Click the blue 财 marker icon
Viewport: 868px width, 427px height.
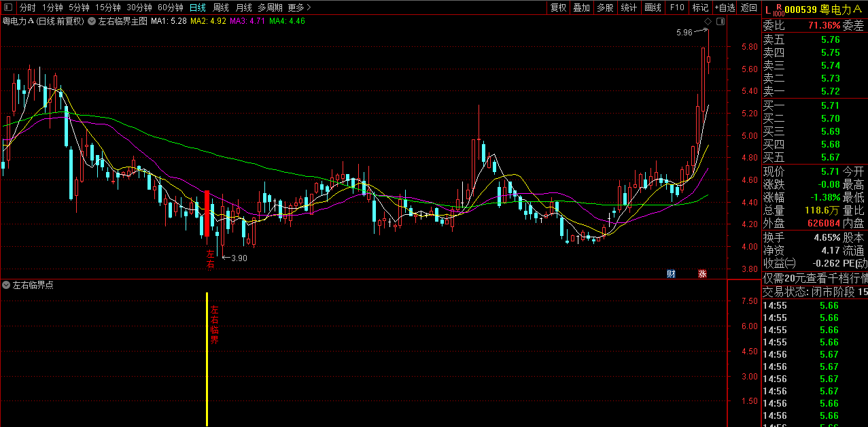(671, 274)
